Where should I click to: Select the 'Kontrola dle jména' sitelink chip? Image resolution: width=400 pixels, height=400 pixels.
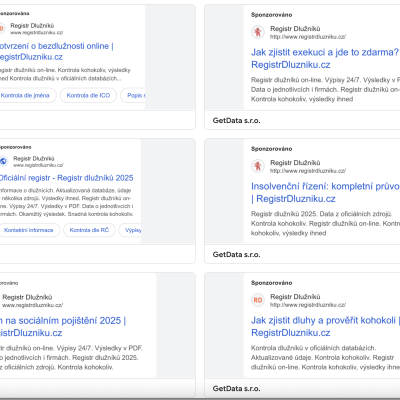(x=25, y=95)
